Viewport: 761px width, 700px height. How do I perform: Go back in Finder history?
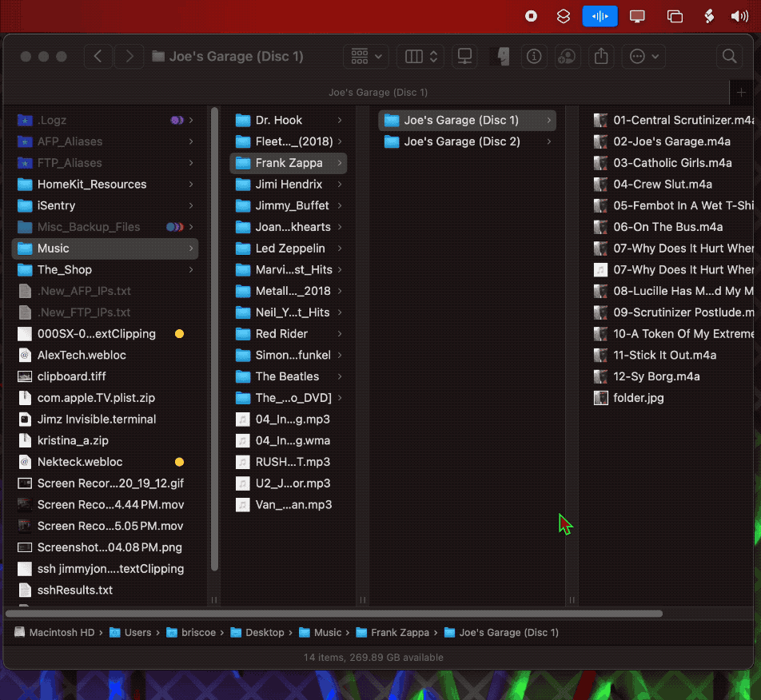(98, 56)
